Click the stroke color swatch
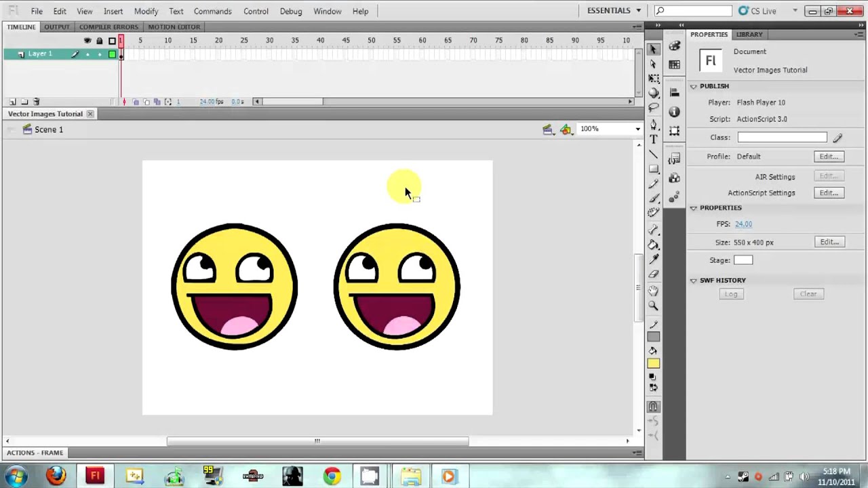 click(x=653, y=337)
